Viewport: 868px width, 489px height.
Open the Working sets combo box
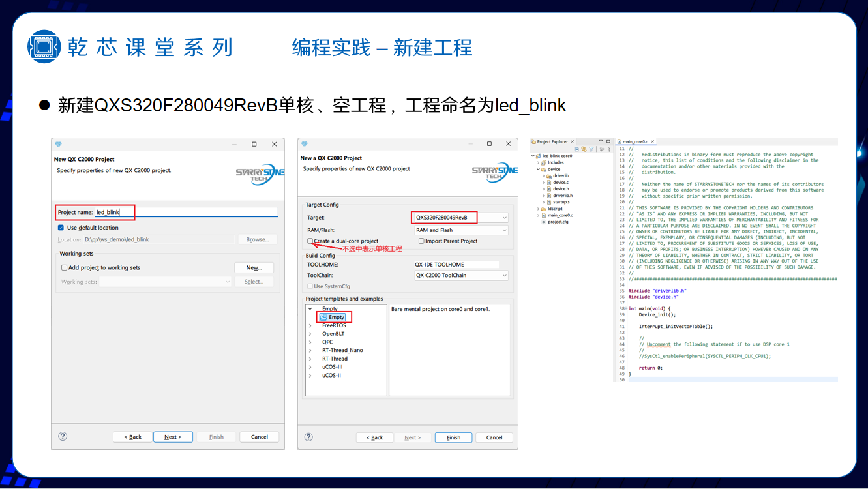(166, 282)
